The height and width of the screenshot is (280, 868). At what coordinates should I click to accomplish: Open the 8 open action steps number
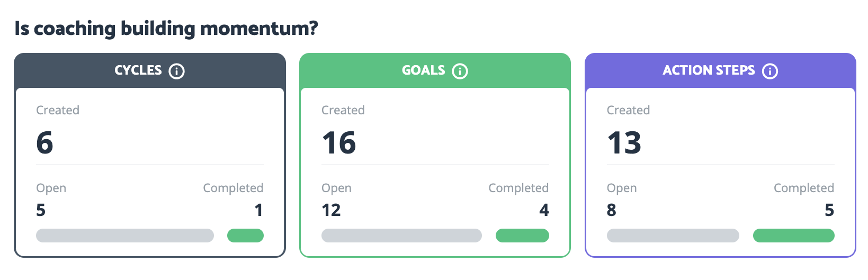(611, 210)
